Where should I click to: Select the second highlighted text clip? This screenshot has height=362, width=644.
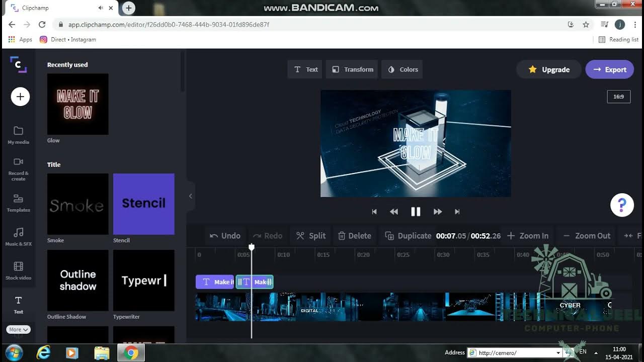[x=255, y=282]
